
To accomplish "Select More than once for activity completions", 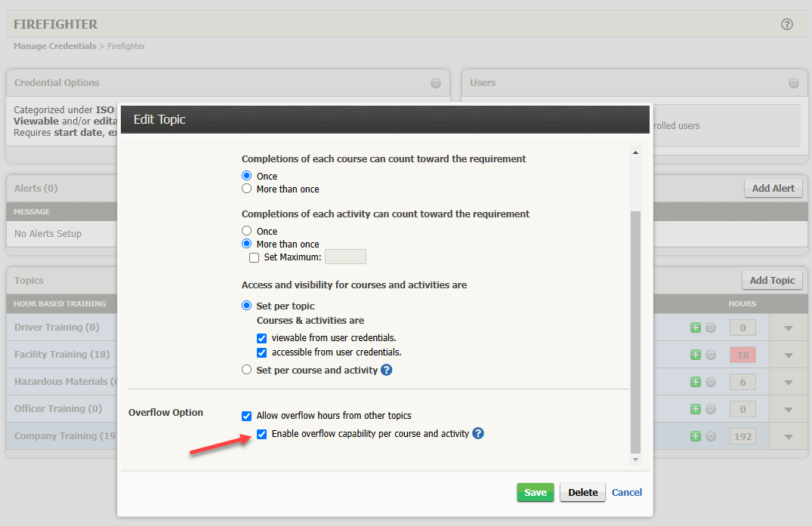I will point(246,244).
